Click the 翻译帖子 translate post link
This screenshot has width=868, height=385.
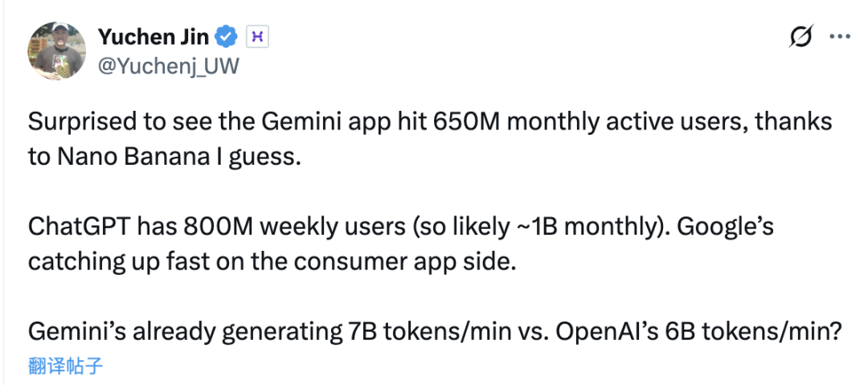[66, 367]
